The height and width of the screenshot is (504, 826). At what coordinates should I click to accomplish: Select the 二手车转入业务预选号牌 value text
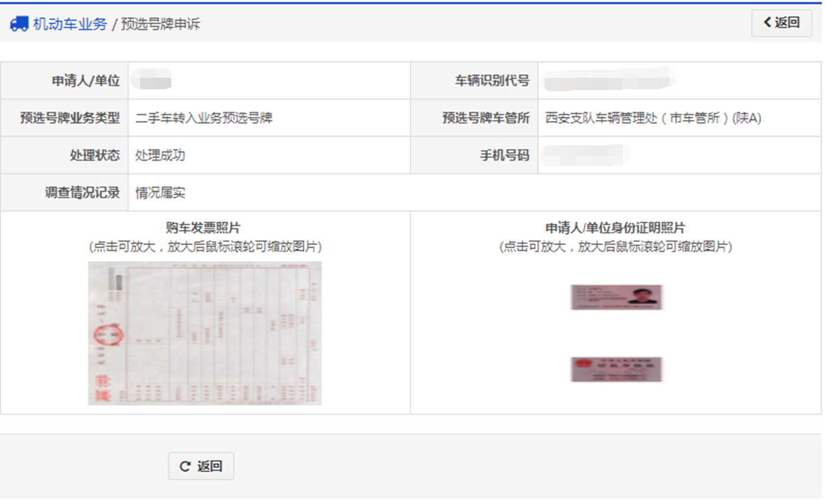pyautogui.click(x=204, y=118)
